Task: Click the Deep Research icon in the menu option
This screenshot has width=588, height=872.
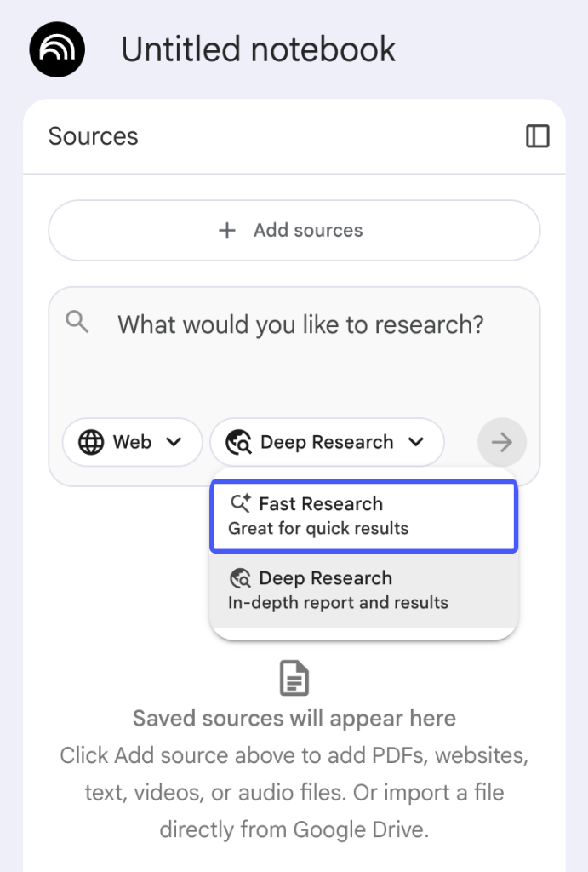Action: point(240,578)
